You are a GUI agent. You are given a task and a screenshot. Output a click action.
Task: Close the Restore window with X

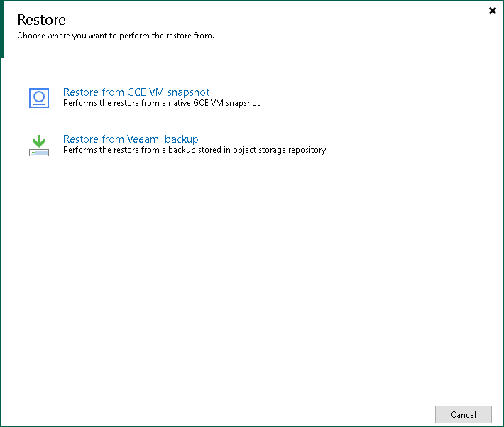pos(493,11)
